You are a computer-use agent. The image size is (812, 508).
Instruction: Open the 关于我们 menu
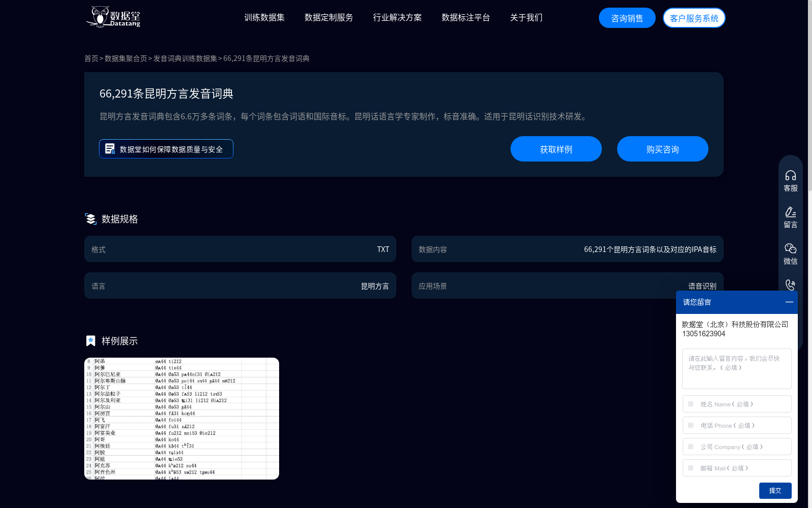(x=526, y=18)
